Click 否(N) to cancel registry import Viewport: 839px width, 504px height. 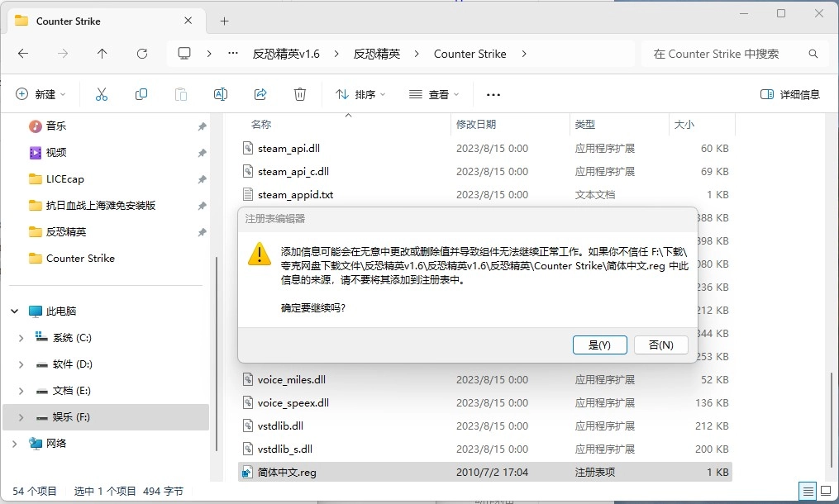click(660, 345)
